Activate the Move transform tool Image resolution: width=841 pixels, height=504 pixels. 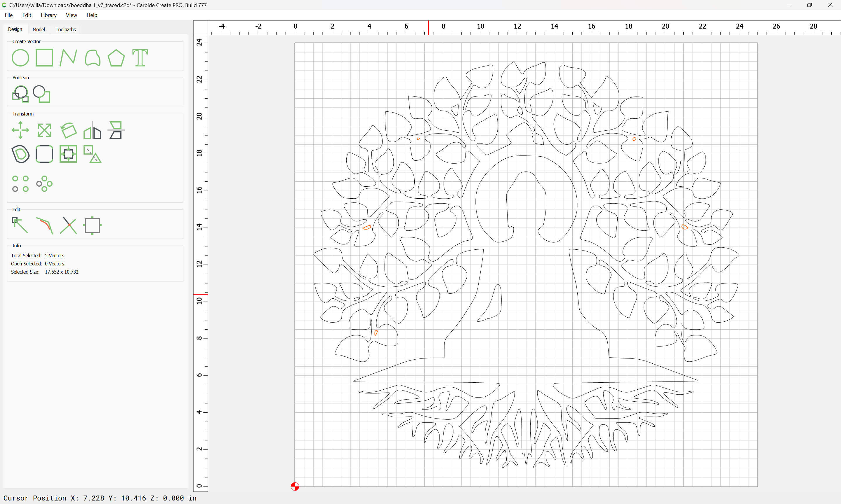(20, 130)
